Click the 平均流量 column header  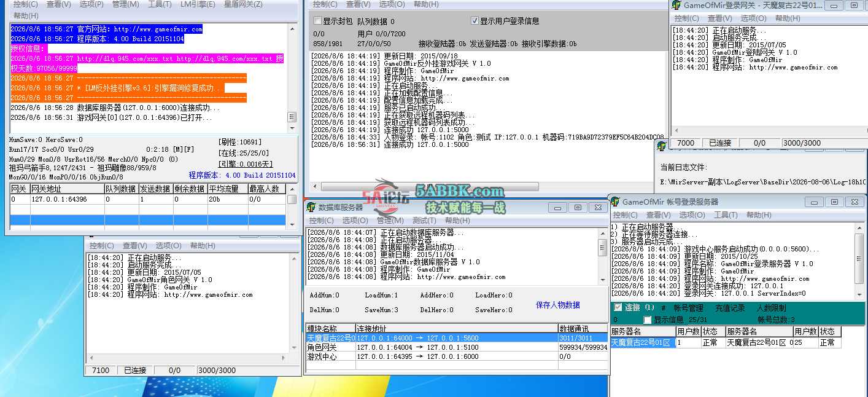point(227,189)
